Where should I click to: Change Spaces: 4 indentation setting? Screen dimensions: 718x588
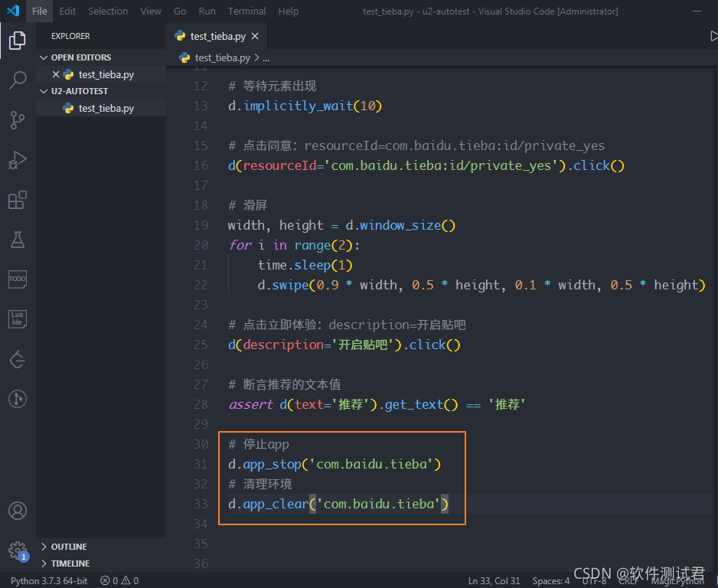[x=551, y=580]
